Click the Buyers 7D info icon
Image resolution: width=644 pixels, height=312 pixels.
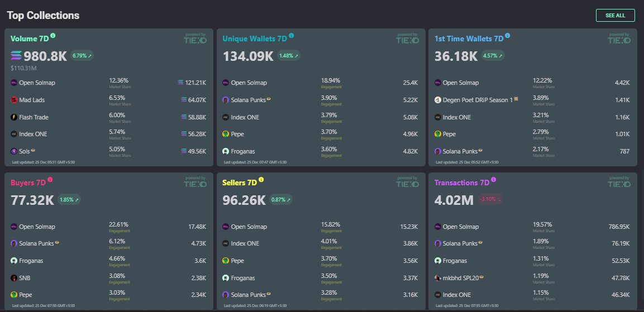(50, 180)
